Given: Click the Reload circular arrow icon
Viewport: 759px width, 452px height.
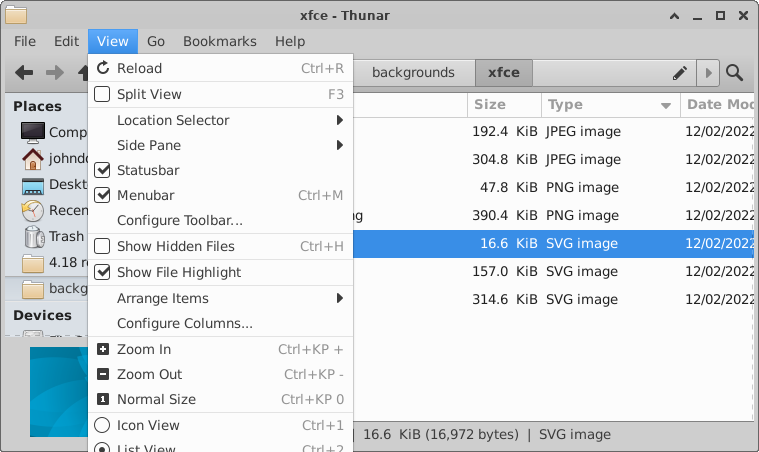Looking at the screenshot, I should [103, 68].
